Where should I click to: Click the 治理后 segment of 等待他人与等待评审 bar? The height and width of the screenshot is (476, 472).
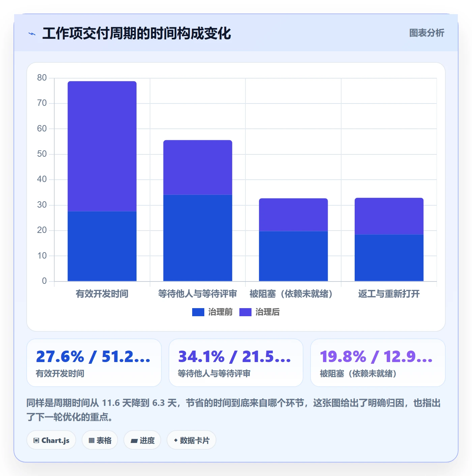click(x=198, y=168)
